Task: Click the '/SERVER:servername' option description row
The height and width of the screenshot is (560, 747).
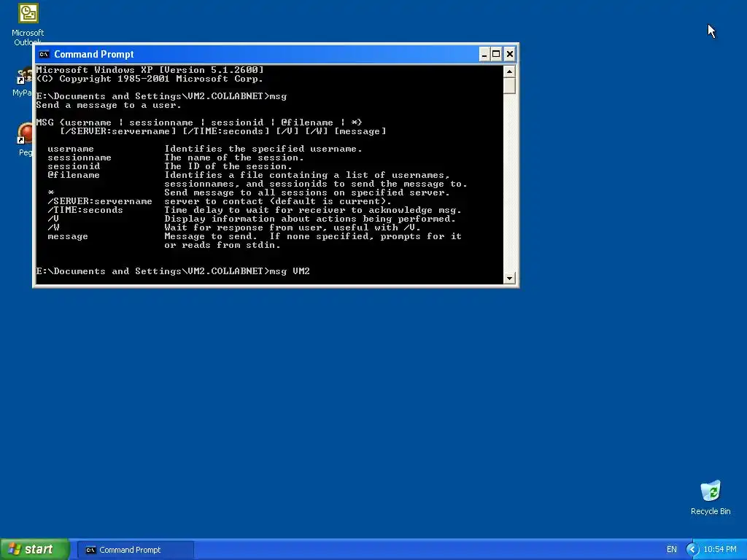Action: (219, 201)
